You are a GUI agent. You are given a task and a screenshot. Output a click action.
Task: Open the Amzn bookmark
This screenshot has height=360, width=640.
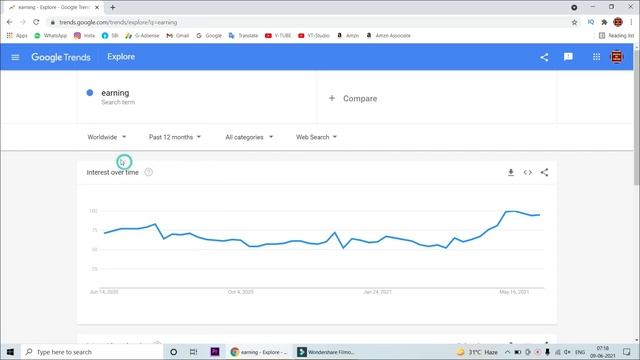[x=348, y=36]
